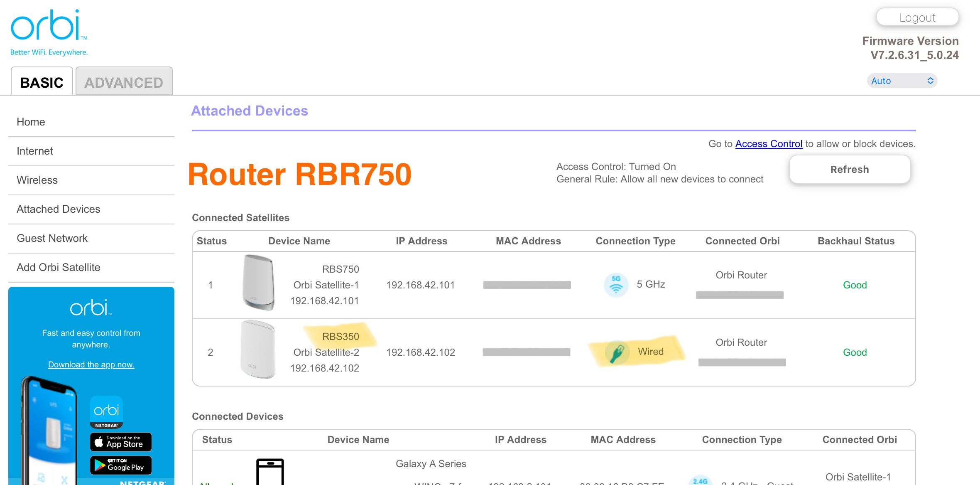
Task: Click the Orbi logo at top left
Action: coord(49,32)
